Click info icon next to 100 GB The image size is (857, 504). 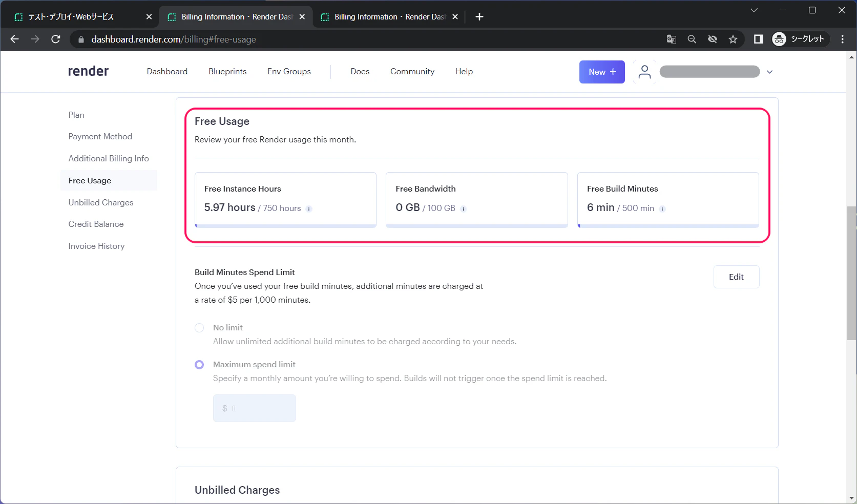[x=463, y=208]
